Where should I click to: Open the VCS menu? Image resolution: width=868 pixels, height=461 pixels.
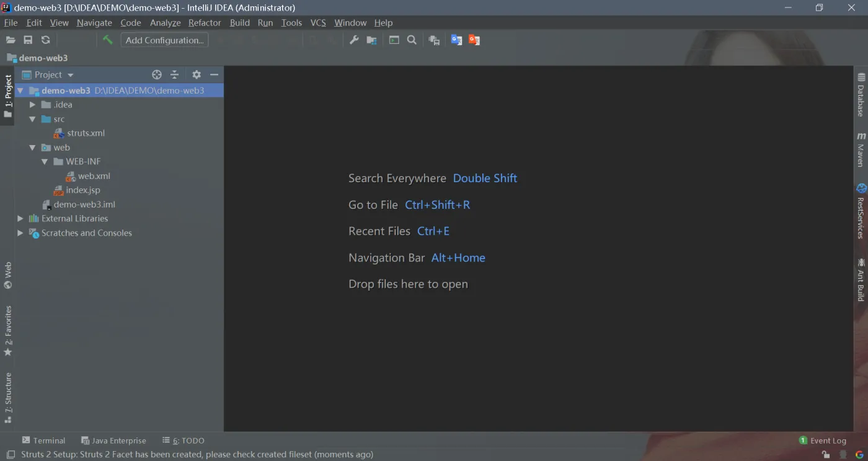(318, 23)
